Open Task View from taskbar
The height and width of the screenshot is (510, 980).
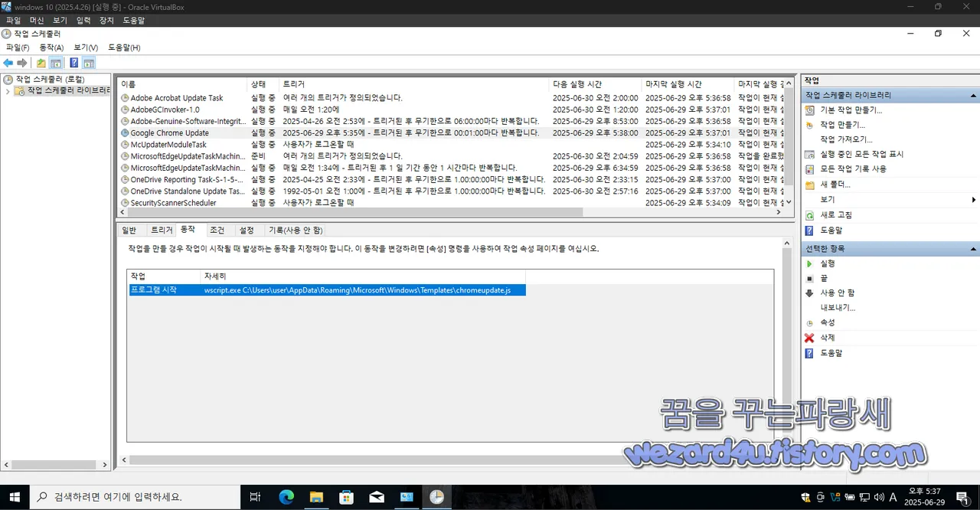point(256,497)
